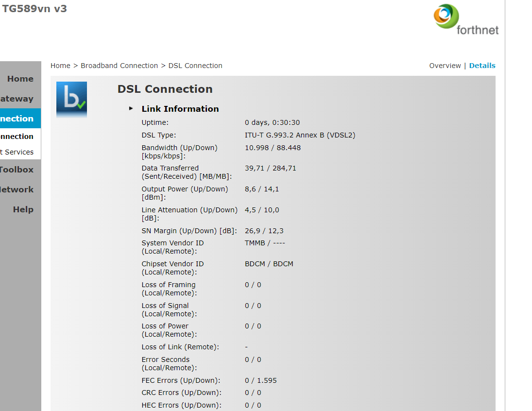Click the System Vendor ID label

point(172,247)
